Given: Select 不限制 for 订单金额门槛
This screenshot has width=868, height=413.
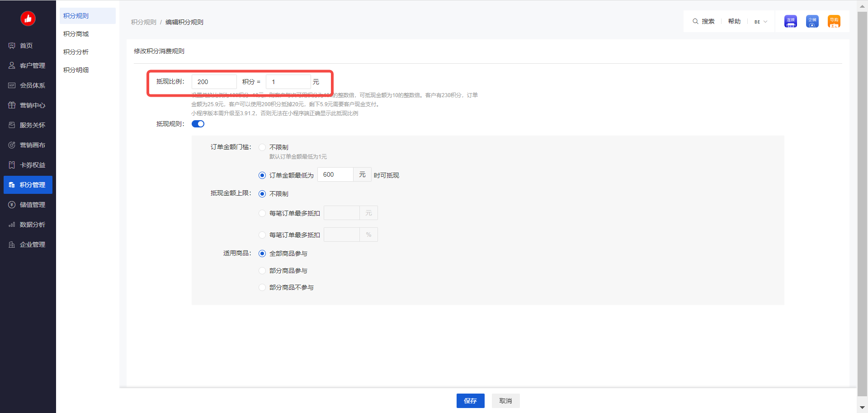Looking at the screenshot, I should point(262,147).
